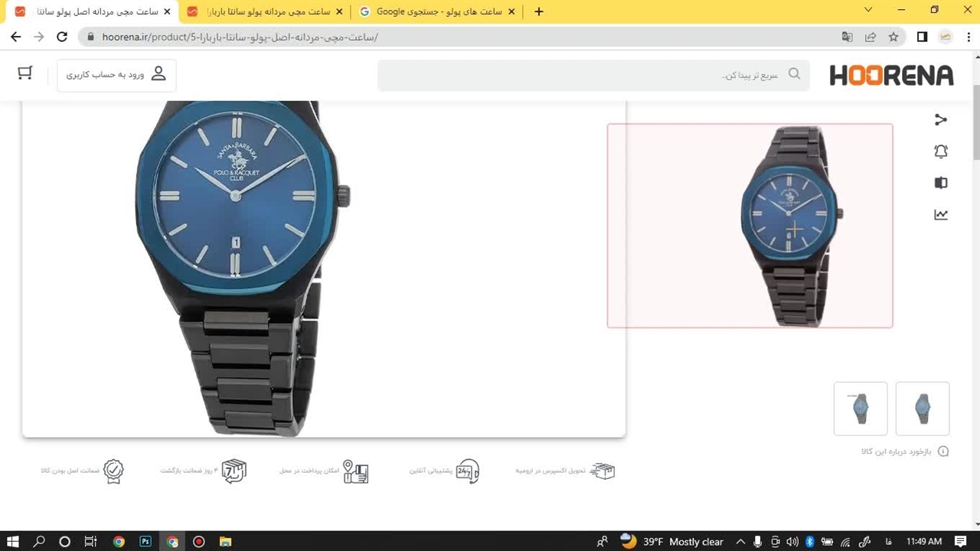Open Photoshop from the taskbar
This screenshot has width=980, height=551.
pyautogui.click(x=145, y=542)
